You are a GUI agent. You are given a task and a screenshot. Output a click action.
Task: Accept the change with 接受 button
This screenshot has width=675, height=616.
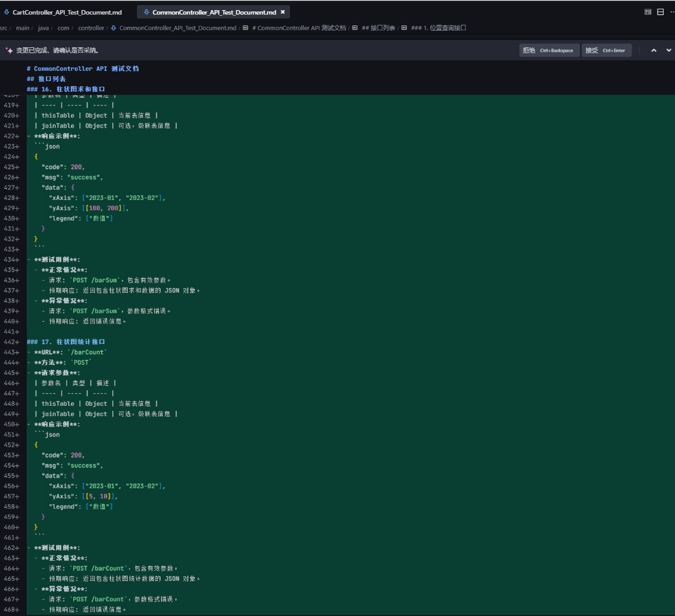[x=606, y=50]
